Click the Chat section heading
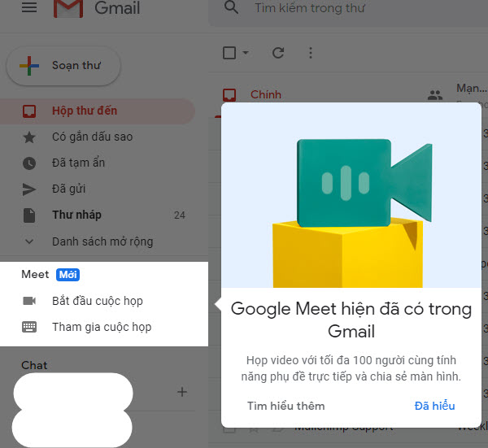The width and height of the screenshot is (488, 448). pos(34,365)
